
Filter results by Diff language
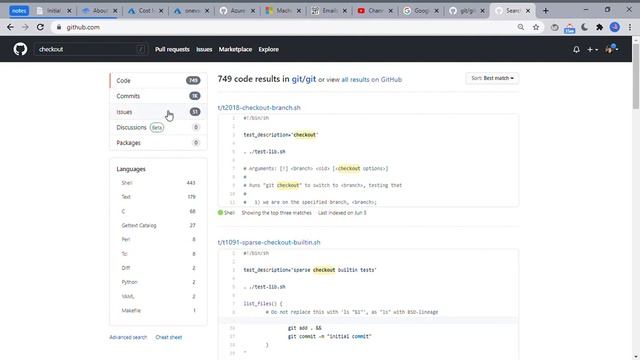[x=158, y=268]
